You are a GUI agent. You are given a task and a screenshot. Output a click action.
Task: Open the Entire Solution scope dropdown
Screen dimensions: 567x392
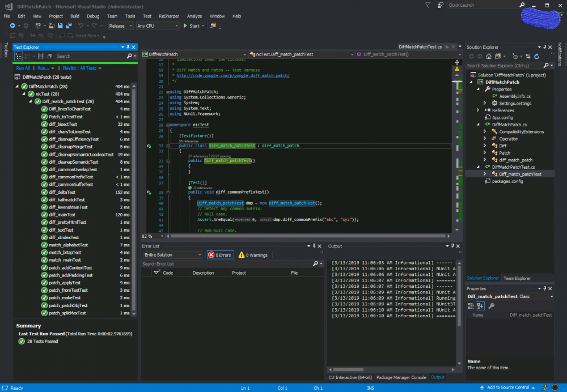tap(173, 255)
